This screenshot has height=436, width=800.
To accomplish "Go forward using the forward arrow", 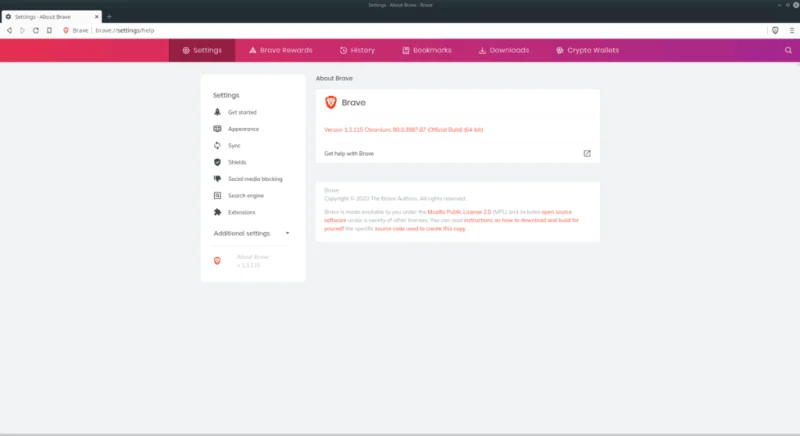I will click(x=22, y=31).
